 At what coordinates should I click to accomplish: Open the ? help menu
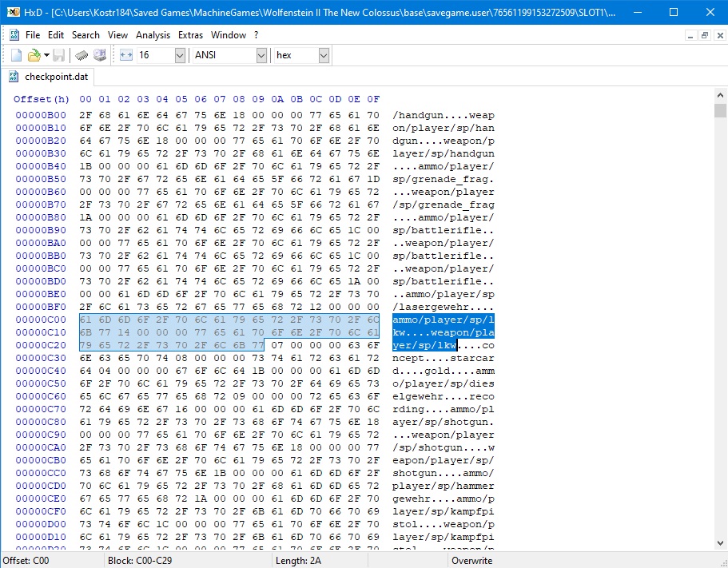[x=256, y=35]
